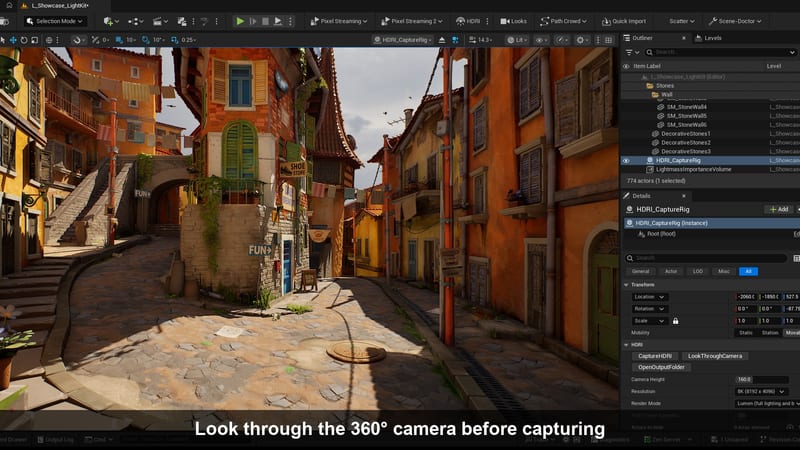Open the scale snap 0.25 dropdown

(x=189, y=39)
